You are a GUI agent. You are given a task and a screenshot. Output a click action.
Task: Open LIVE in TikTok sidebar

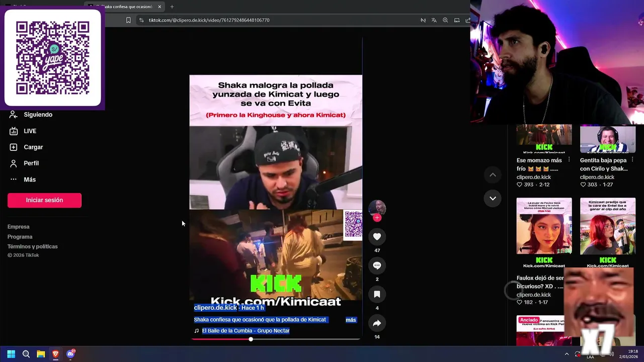point(23,131)
